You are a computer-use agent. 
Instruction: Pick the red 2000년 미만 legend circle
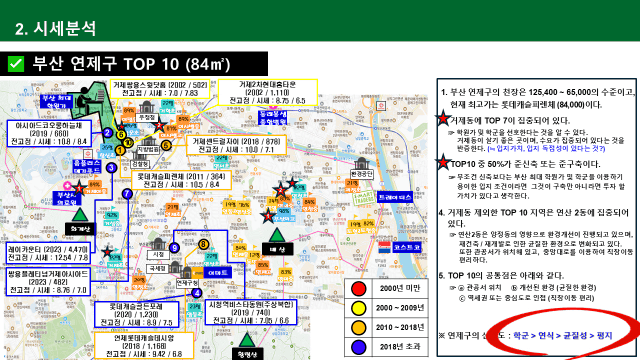click(358, 289)
